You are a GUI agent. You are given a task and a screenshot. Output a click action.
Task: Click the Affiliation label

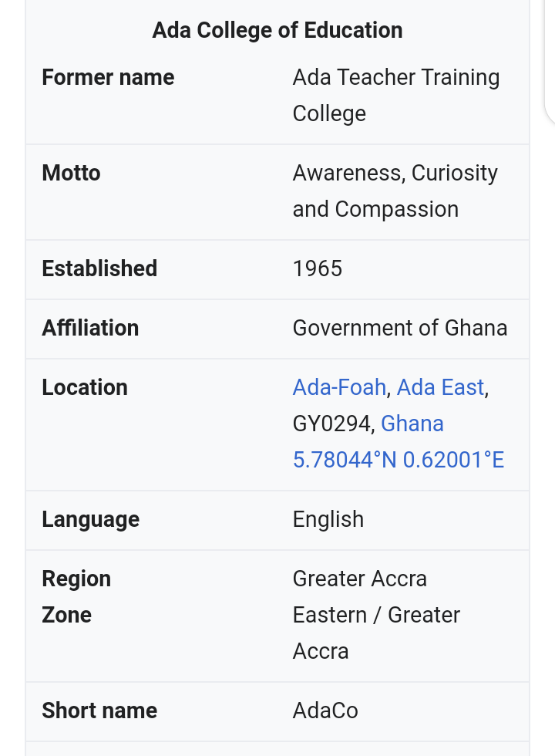coord(91,328)
